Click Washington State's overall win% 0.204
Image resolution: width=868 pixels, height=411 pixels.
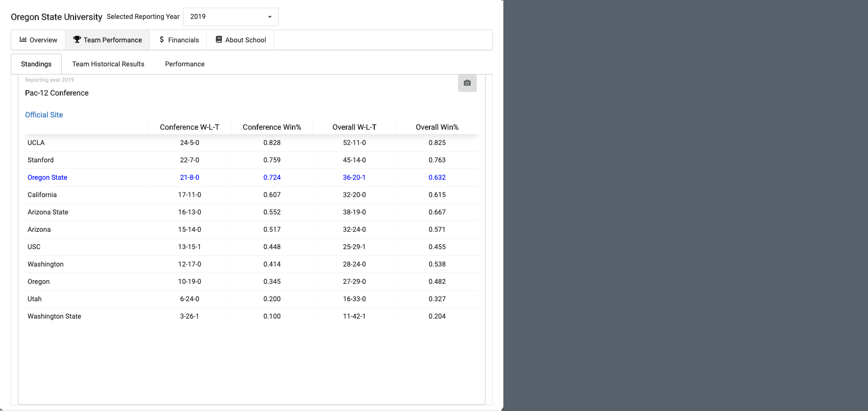tap(437, 316)
